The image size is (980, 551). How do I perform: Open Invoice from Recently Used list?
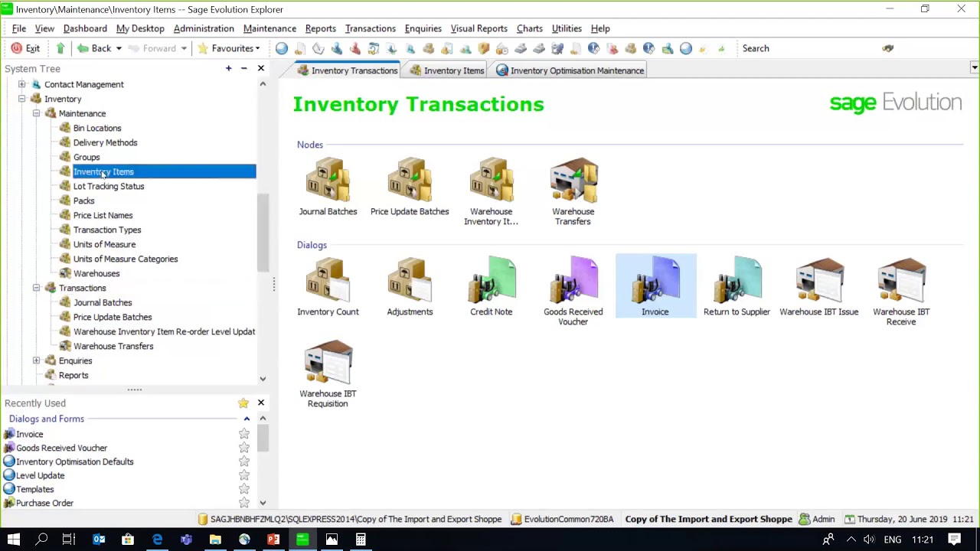pos(30,434)
